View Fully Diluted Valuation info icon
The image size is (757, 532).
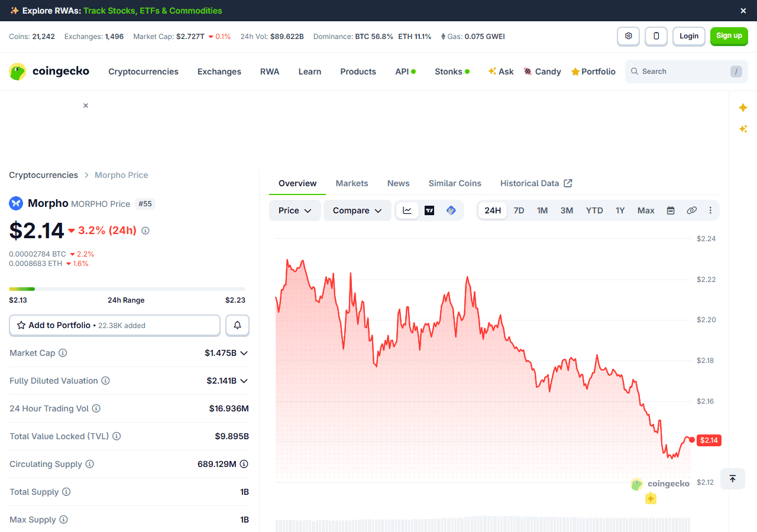click(x=105, y=381)
